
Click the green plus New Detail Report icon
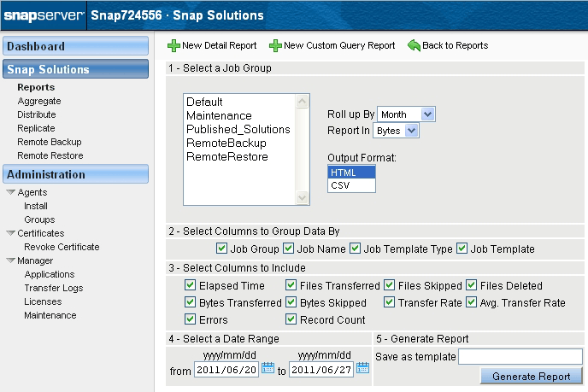click(173, 46)
